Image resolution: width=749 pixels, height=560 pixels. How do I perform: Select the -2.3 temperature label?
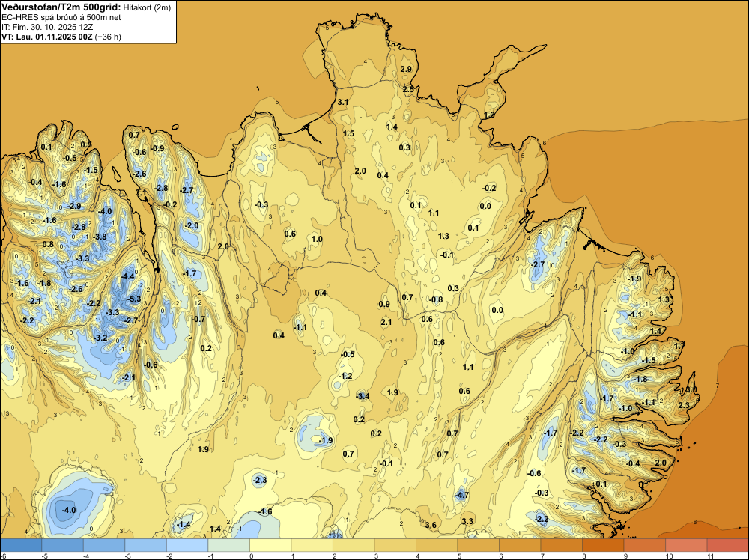(260, 480)
